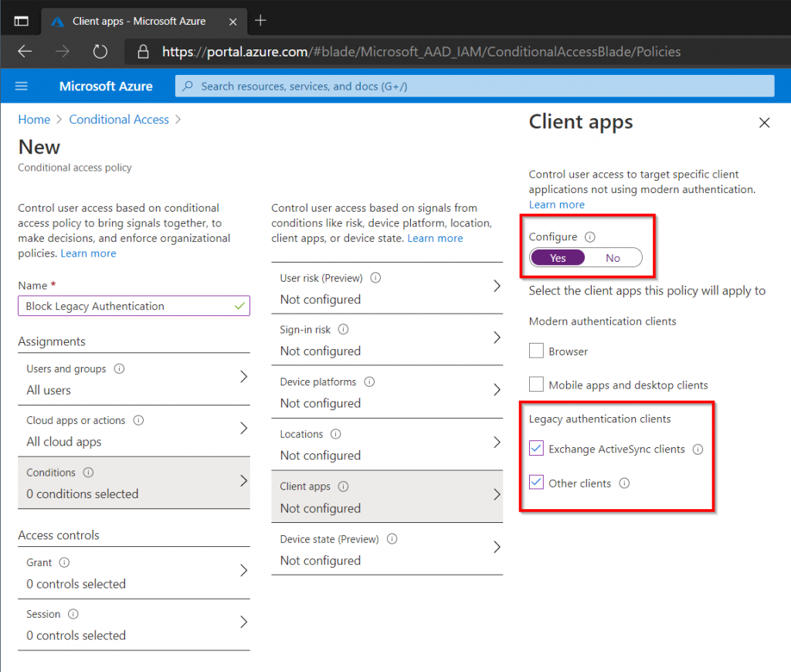Open Learn more link in Client apps blade
791x672 pixels.
556,205
